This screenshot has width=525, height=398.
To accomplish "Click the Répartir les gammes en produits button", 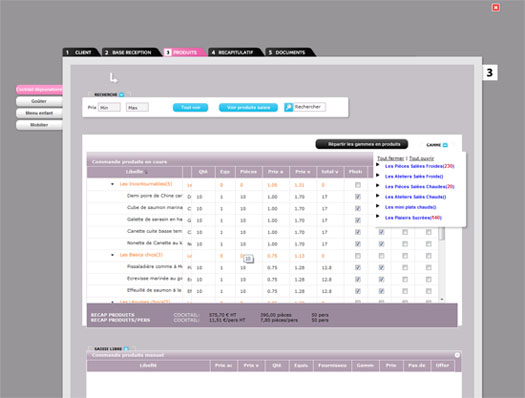I will pyautogui.click(x=362, y=144).
